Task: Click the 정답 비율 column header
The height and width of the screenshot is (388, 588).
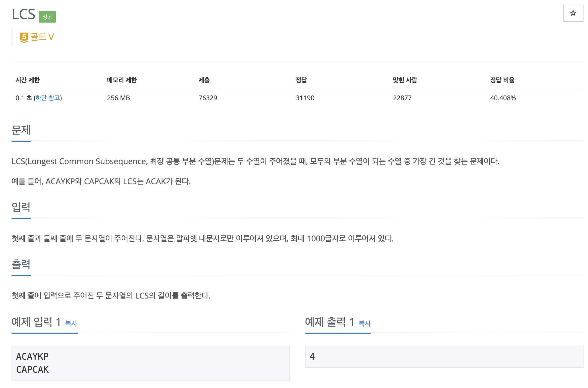Action: coord(502,80)
